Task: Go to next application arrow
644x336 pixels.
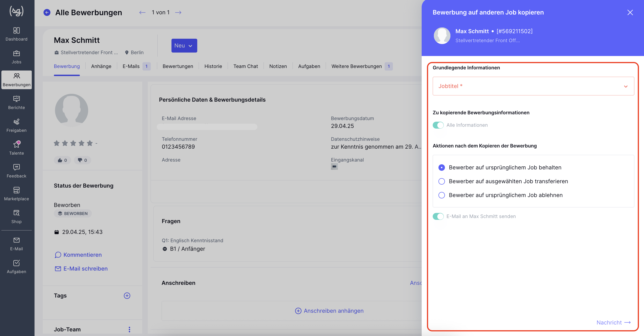Action: tap(178, 12)
